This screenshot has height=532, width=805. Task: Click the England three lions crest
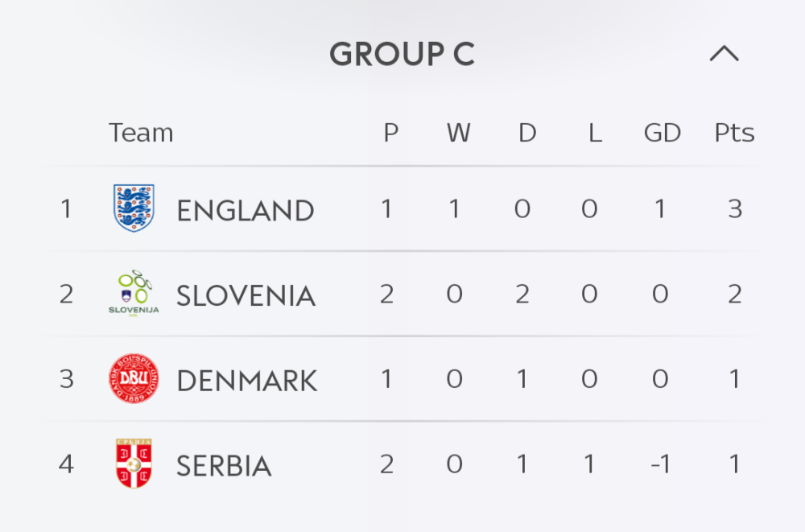(134, 208)
